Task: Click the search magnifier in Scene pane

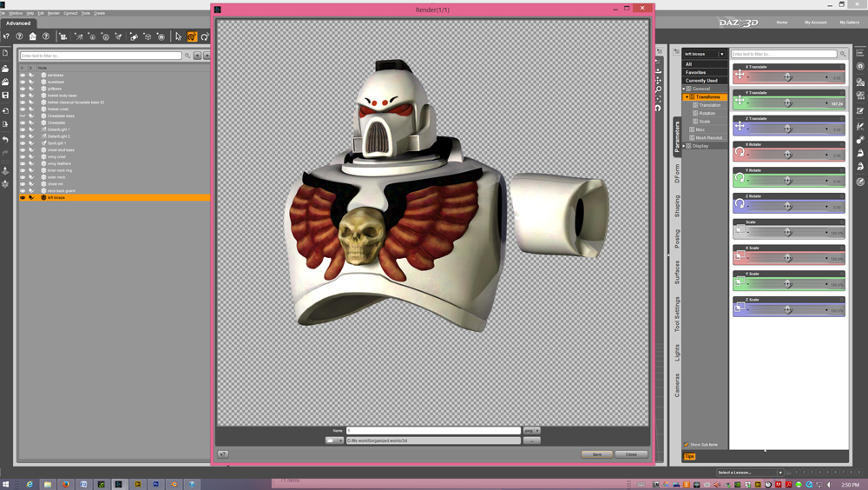Action: (187, 56)
